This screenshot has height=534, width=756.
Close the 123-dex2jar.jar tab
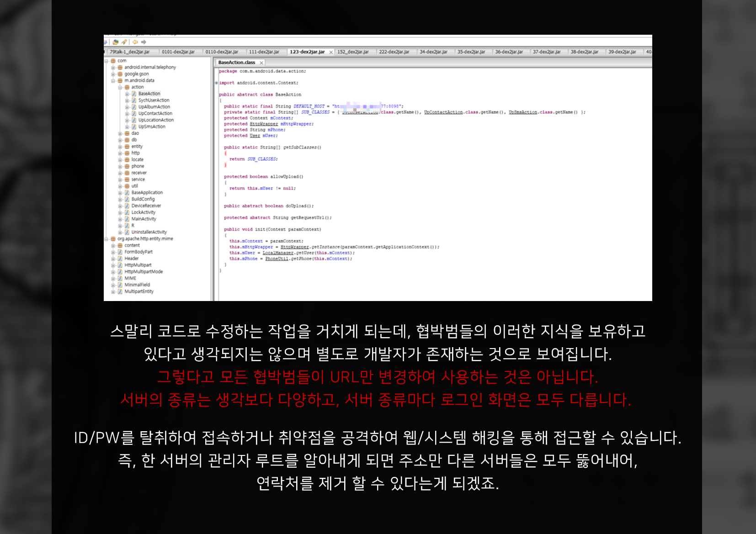coord(331,53)
